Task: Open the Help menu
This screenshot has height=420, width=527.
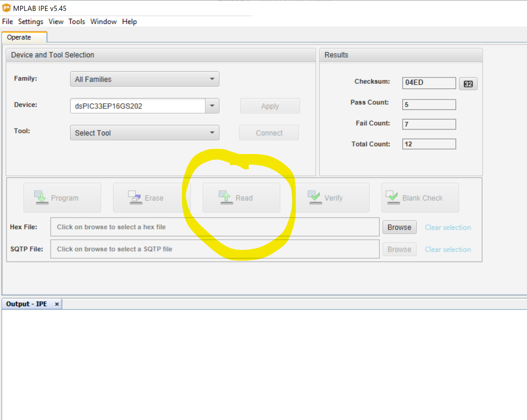Action: tap(129, 21)
